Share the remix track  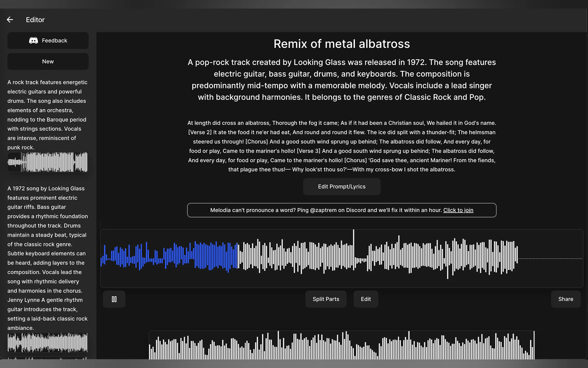565,299
